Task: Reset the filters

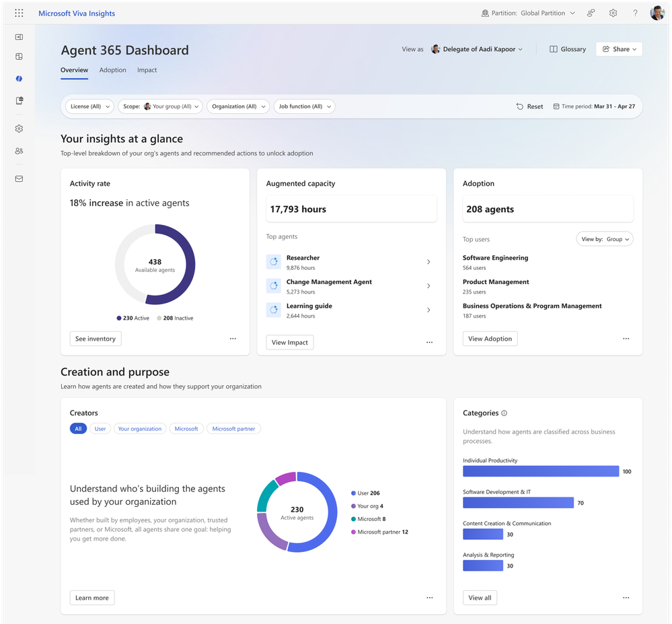Action: [529, 106]
